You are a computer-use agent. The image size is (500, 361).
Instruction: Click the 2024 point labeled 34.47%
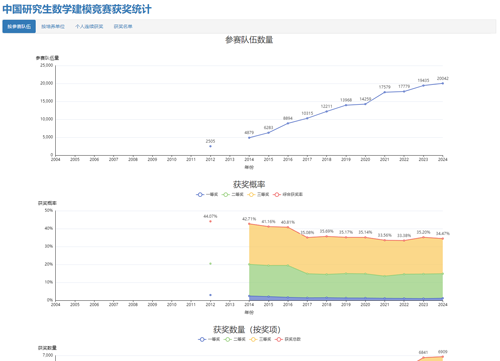[x=443, y=239]
